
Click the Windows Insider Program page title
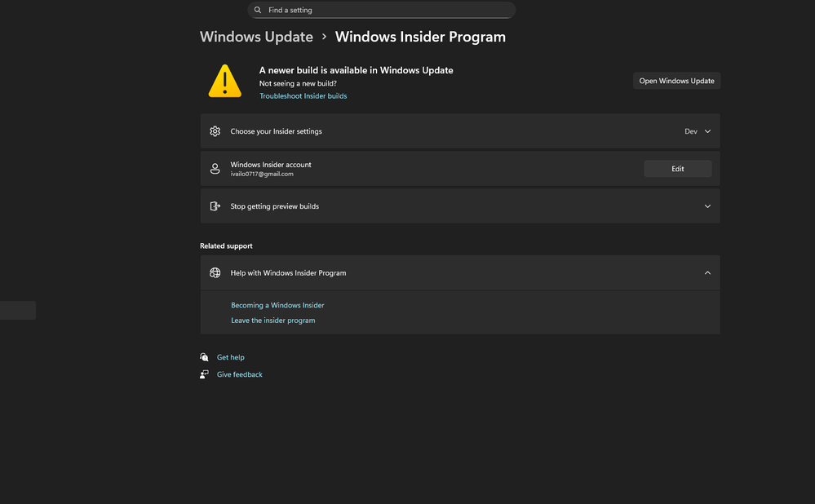click(x=420, y=37)
